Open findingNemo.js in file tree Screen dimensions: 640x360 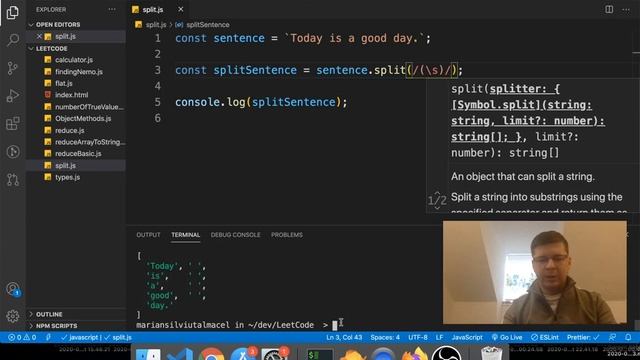click(76, 72)
